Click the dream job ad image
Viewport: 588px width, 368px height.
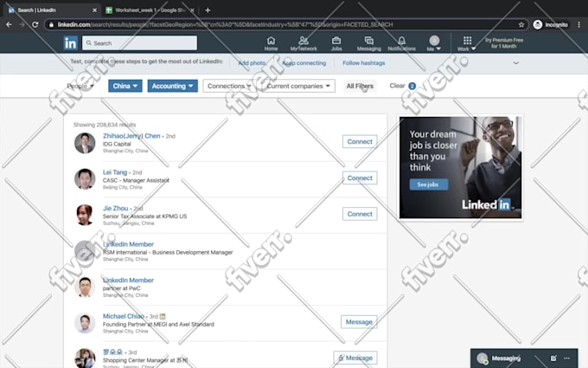pos(461,167)
